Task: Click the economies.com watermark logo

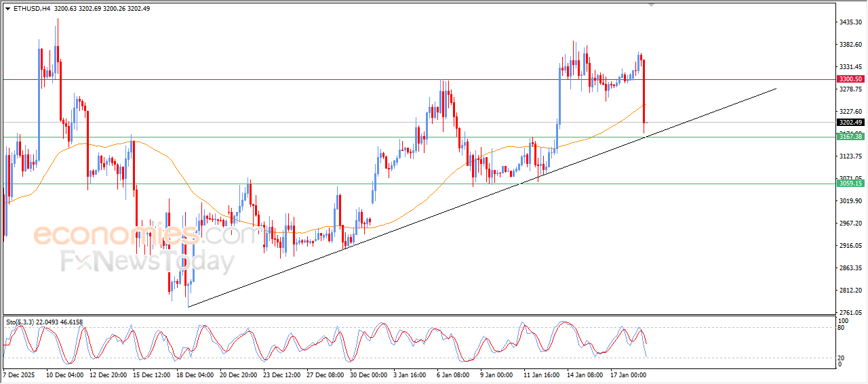Action: point(146,235)
